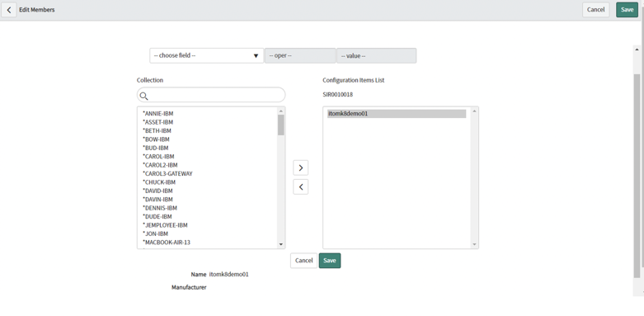Go back using the header back arrow
The width and height of the screenshot is (644, 316).
coord(9,9)
